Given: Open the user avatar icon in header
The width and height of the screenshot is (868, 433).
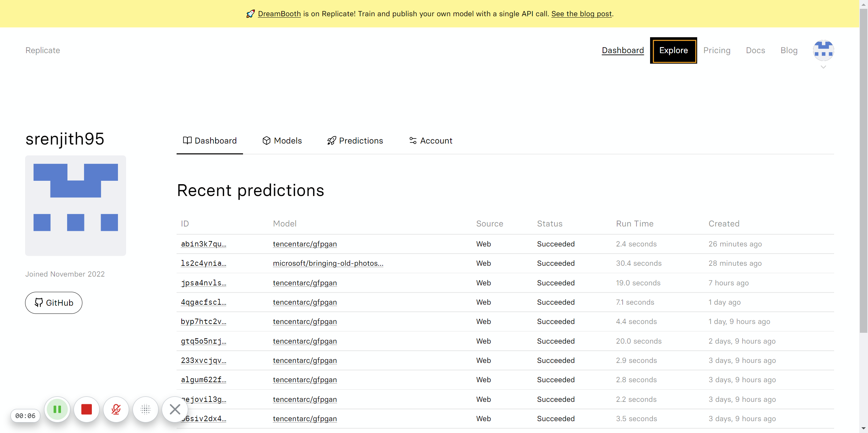Looking at the screenshot, I should click(823, 50).
